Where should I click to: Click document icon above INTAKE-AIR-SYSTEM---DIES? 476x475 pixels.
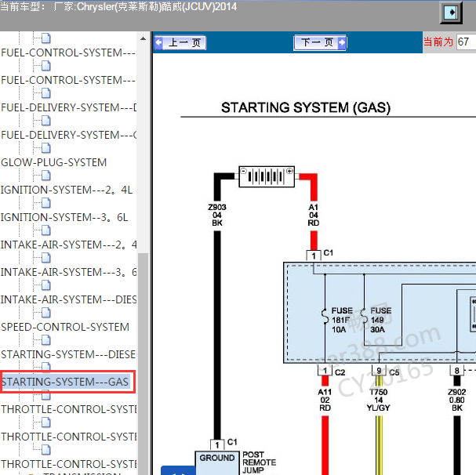tap(45, 285)
